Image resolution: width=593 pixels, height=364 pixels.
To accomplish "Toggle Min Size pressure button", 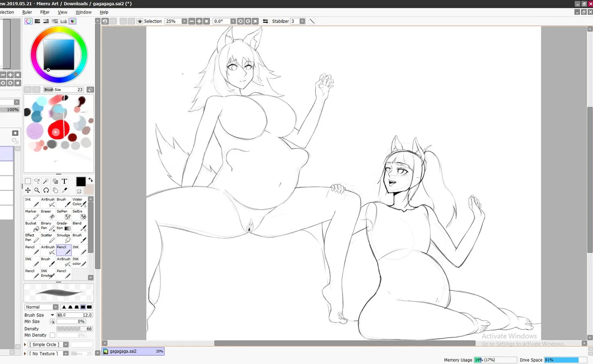I will pos(52,321).
